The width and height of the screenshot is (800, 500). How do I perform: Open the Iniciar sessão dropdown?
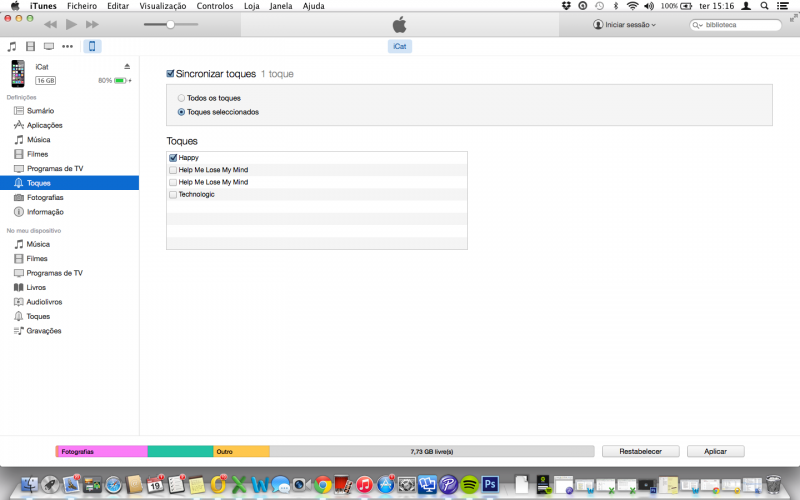pyautogui.click(x=624, y=24)
